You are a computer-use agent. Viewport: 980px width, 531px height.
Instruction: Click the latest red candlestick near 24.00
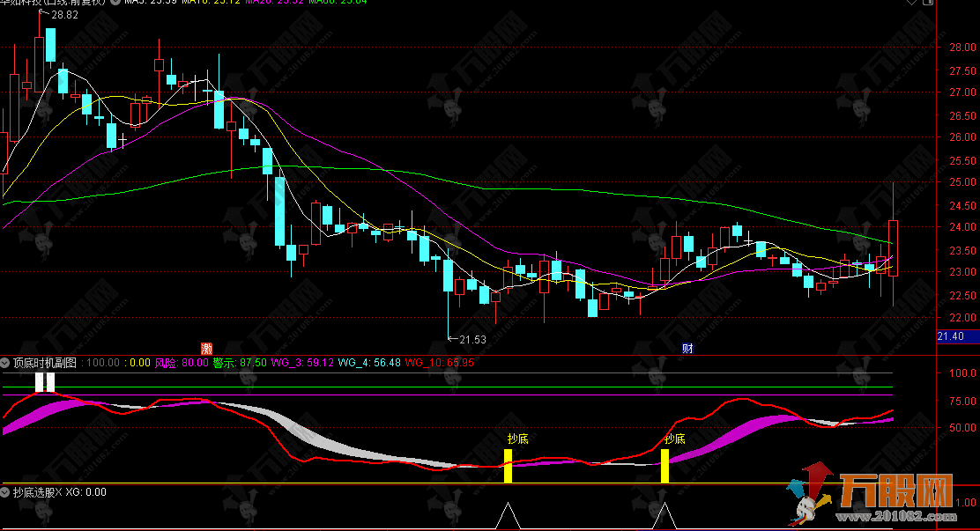[x=893, y=248]
